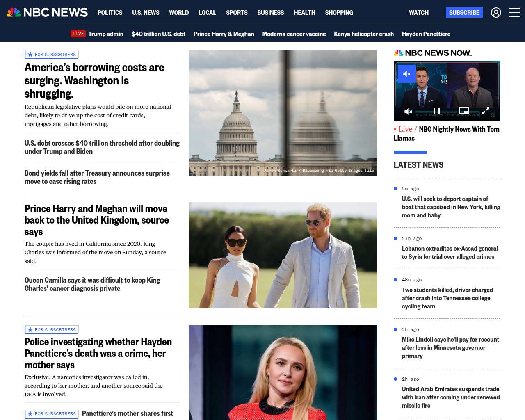Open the Sports section
The image size is (525, 420).
(x=237, y=13)
